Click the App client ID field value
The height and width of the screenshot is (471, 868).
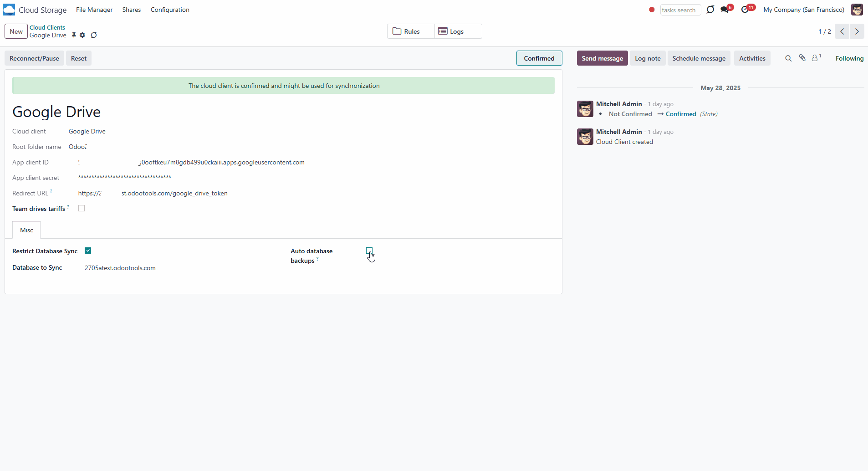click(x=191, y=162)
